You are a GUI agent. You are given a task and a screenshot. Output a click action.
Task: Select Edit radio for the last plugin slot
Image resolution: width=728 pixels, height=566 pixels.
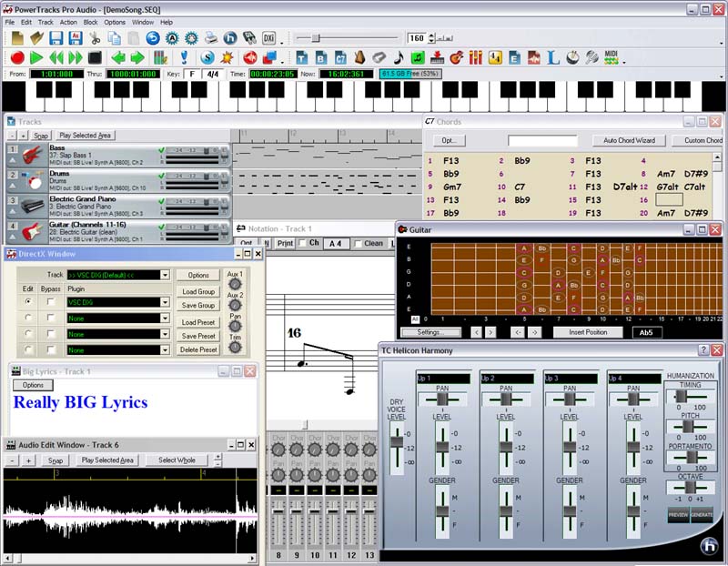[x=28, y=349]
